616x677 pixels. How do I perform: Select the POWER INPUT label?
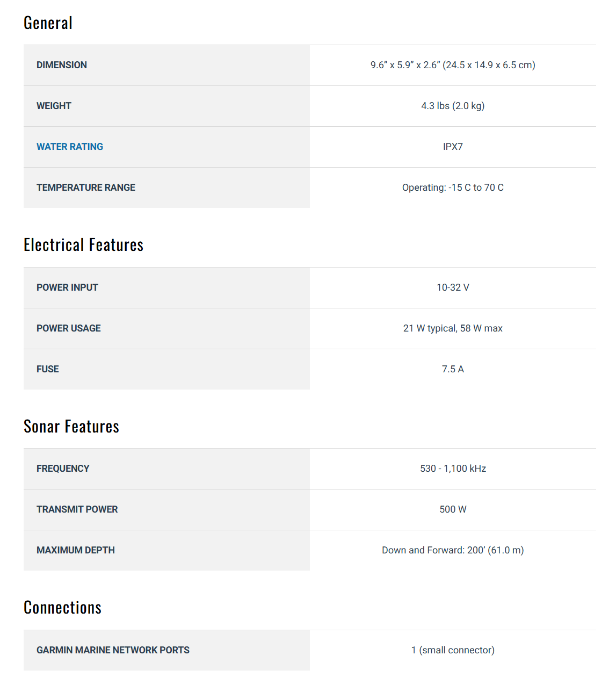pos(67,287)
